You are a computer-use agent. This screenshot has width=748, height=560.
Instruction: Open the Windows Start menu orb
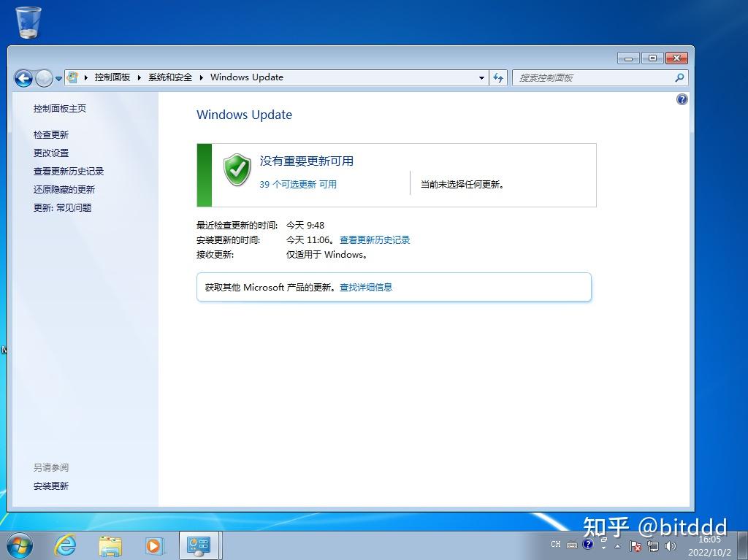20,545
